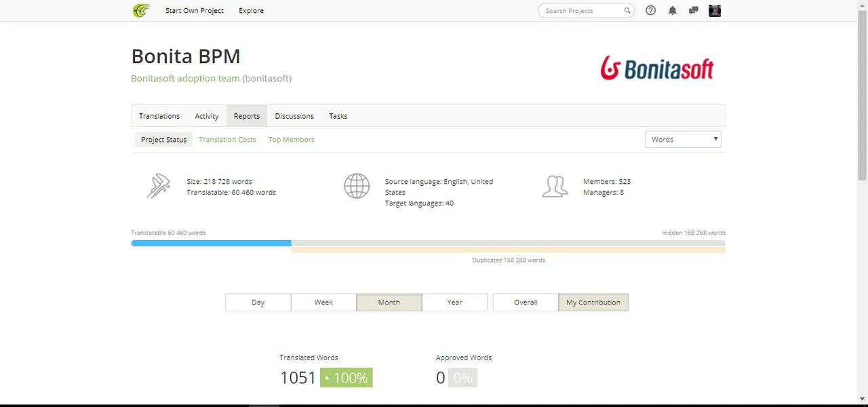Click the 'Size: 218 728 words' text

pyautogui.click(x=219, y=182)
